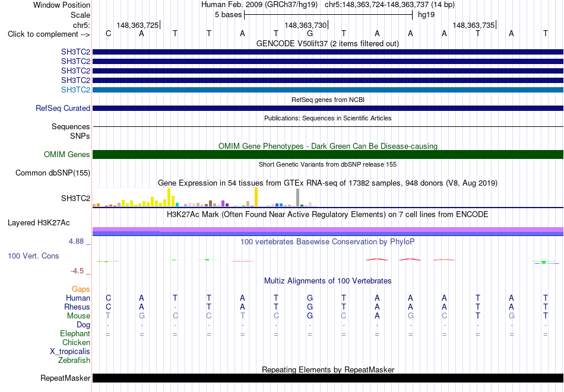Click the black RepeatMasker bar
The width and height of the screenshot is (564, 392).
pos(328,378)
